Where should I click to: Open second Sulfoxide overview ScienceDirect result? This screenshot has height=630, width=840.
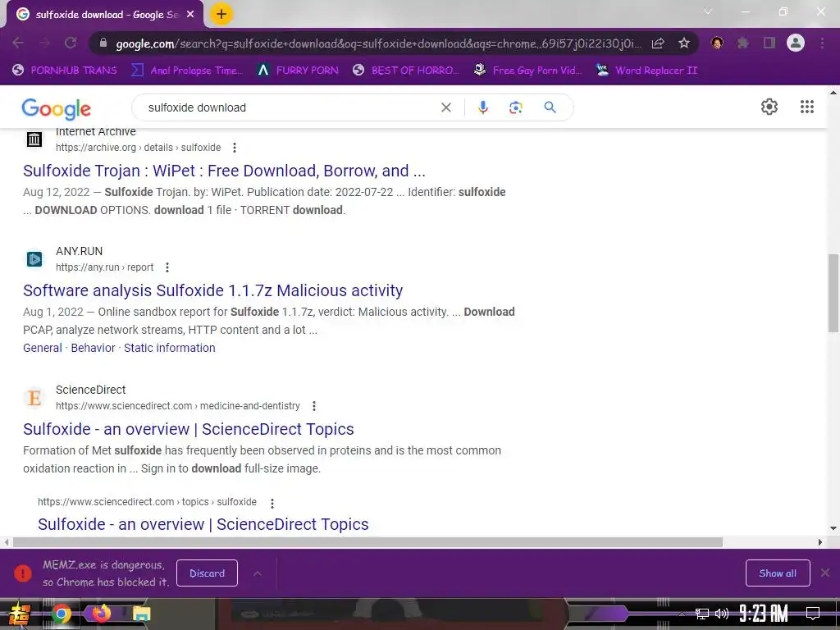point(203,524)
